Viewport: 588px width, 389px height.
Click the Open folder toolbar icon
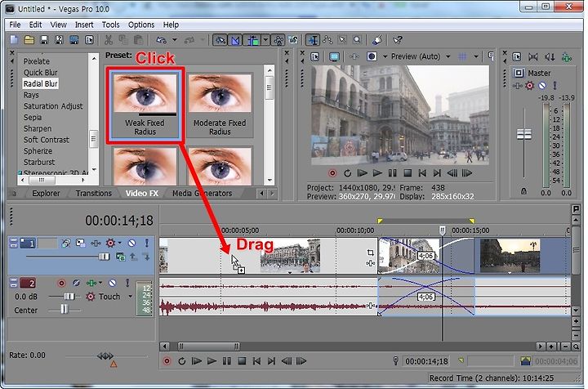pos(29,40)
